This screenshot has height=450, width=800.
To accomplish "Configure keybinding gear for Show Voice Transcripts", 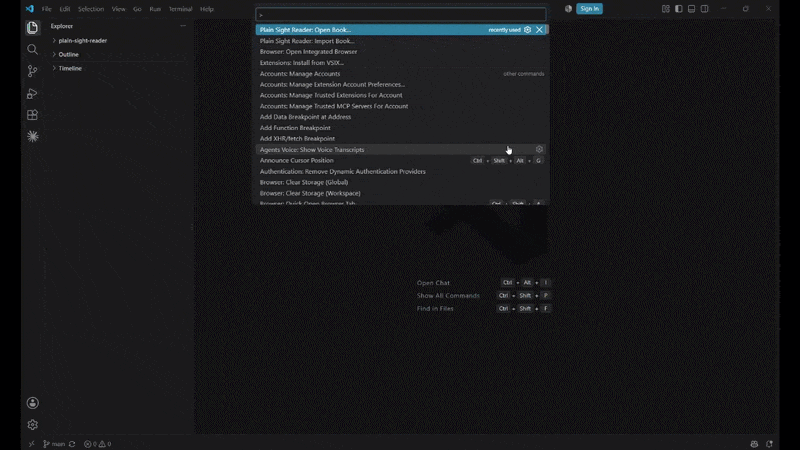I will [539, 149].
